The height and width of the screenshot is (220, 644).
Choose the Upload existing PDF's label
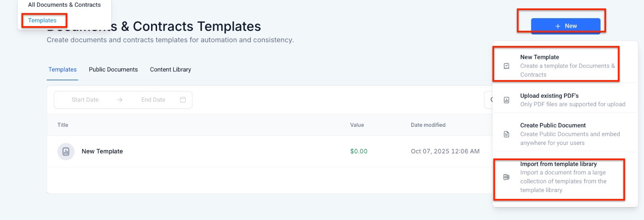pos(549,96)
